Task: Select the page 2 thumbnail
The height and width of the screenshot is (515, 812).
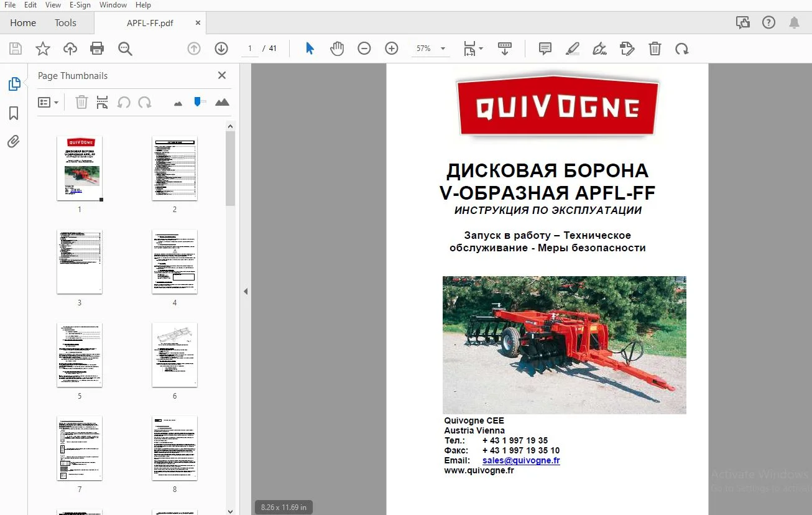Action: [175, 168]
